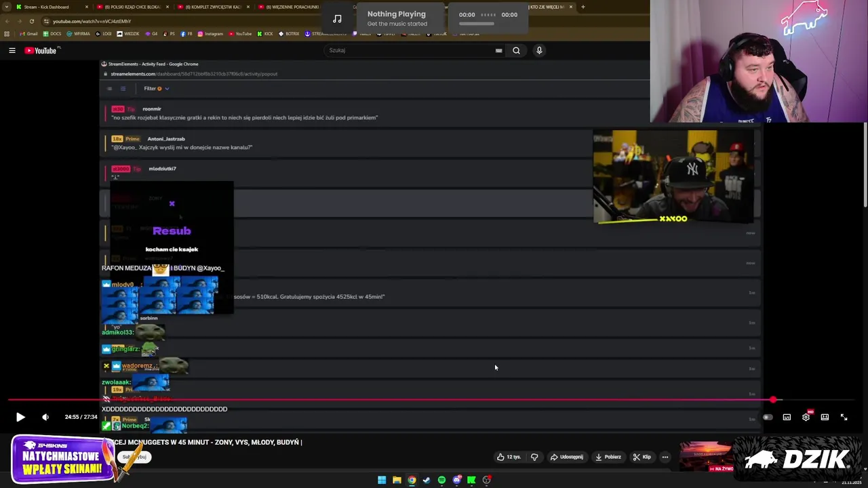This screenshot has width=868, height=488.
Task: Click the Udostępnij share button
Action: pos(567,457)
